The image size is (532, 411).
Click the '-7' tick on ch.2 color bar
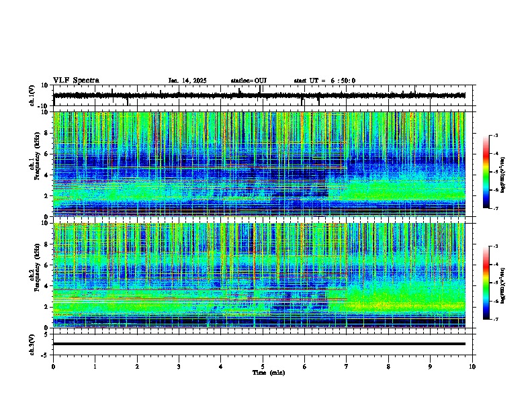[x=495, y=320]
